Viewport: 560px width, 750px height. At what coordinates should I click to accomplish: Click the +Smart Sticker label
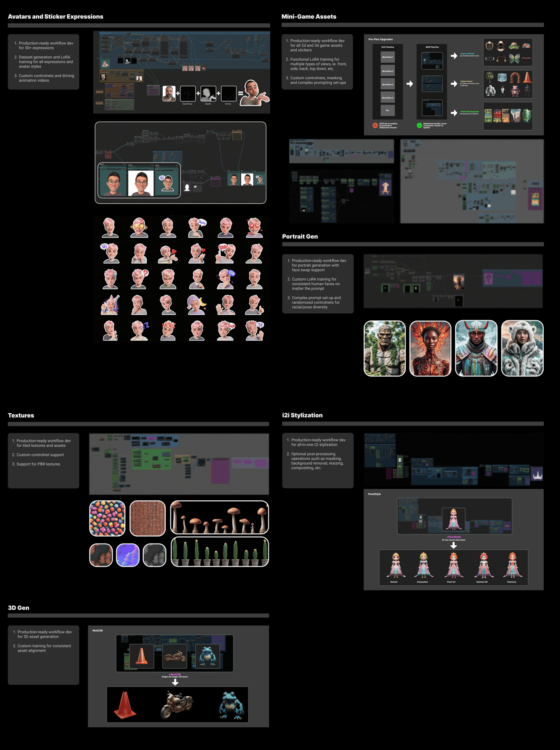pos(467,54)
